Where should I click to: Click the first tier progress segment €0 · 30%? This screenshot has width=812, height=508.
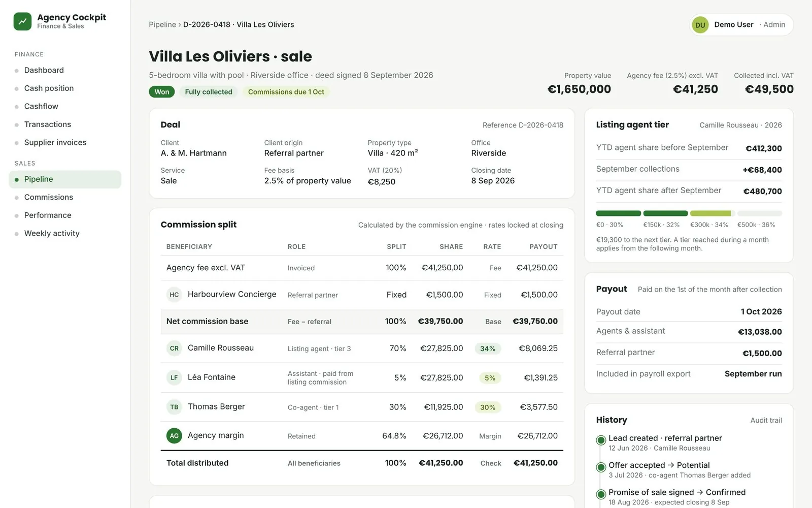(619, 213)
